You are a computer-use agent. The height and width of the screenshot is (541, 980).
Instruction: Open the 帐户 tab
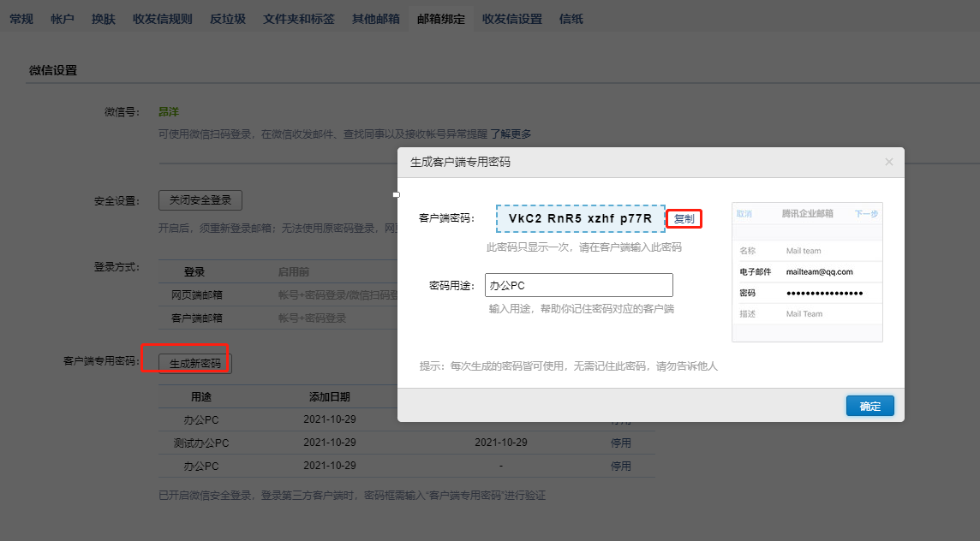click(x=61, y=18)
